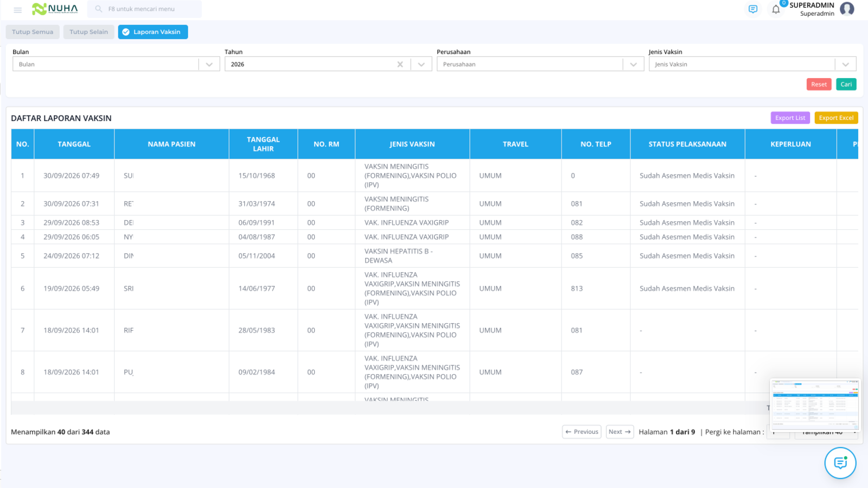Click the NUHA logo
This screenshot has width=868, height=488.
pos(55,9)
